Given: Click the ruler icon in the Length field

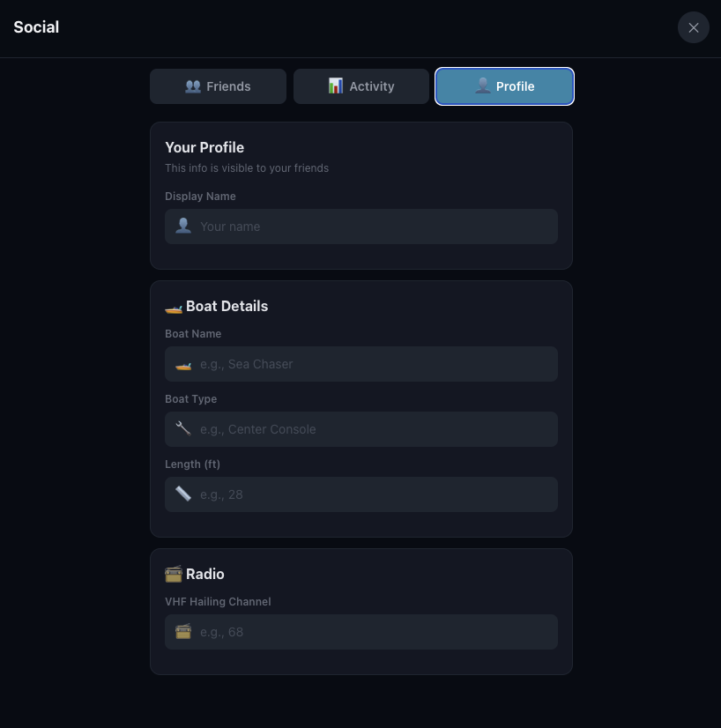Looking at the screenshot, I should pyautogui.click(x=183, y=494).
